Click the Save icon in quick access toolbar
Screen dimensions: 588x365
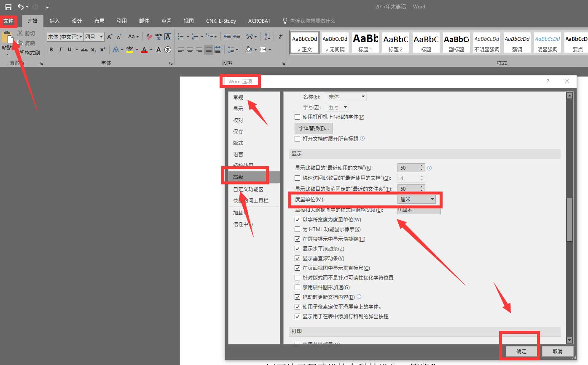pos(8,7)
